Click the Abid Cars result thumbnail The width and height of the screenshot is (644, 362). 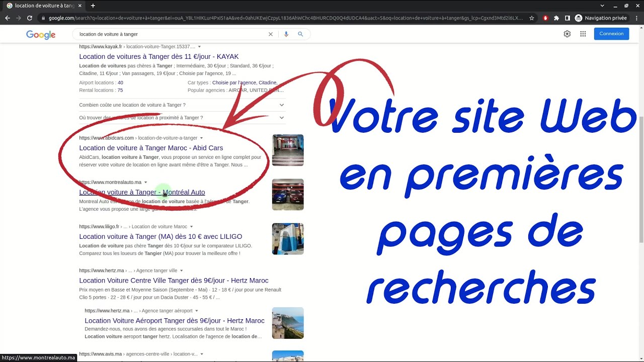pyautogui.click(x=288, y=150)
